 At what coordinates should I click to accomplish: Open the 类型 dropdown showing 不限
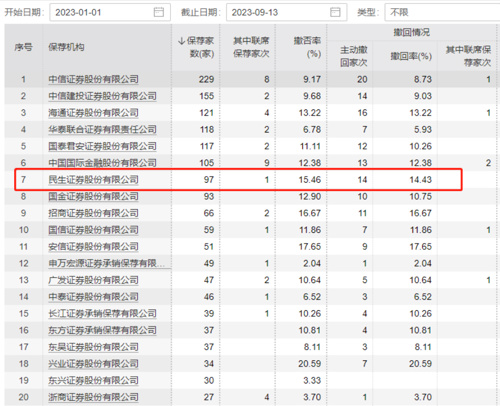pos(442,12)
